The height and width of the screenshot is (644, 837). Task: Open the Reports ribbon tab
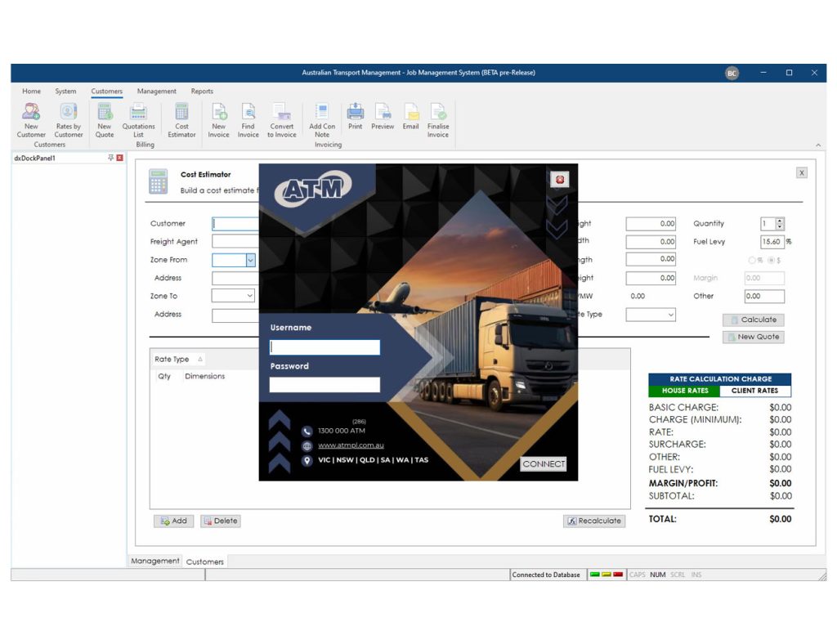(202, 92)
